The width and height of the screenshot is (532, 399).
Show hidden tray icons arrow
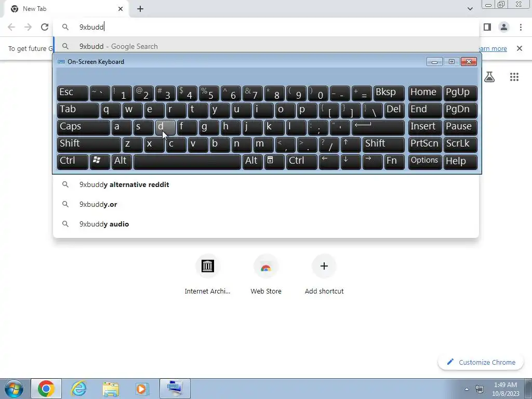(467, 389)
